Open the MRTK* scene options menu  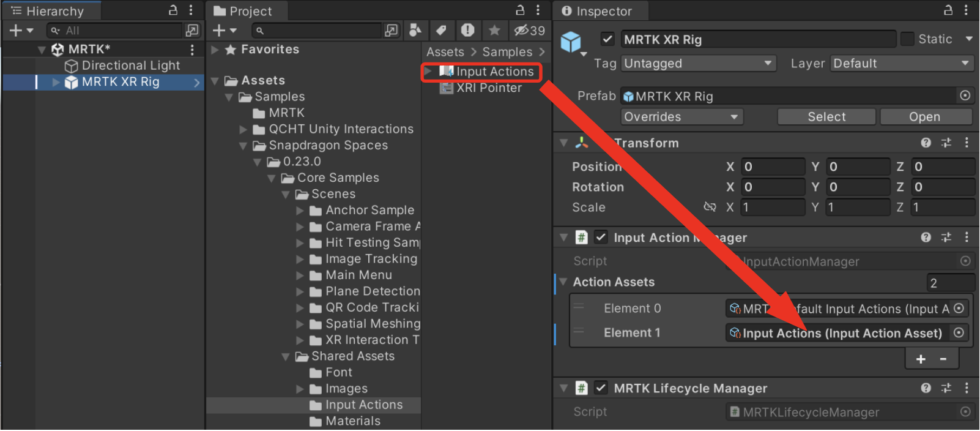pos(192,50)
